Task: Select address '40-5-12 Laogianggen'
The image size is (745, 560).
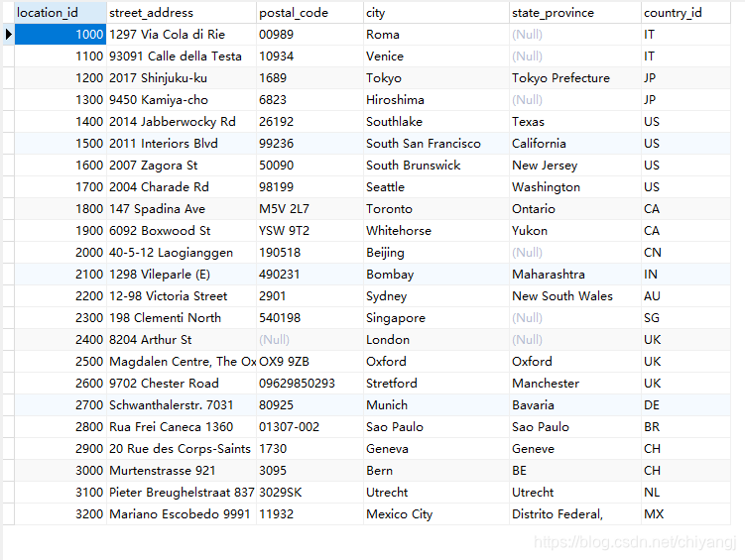Action: 182,253
